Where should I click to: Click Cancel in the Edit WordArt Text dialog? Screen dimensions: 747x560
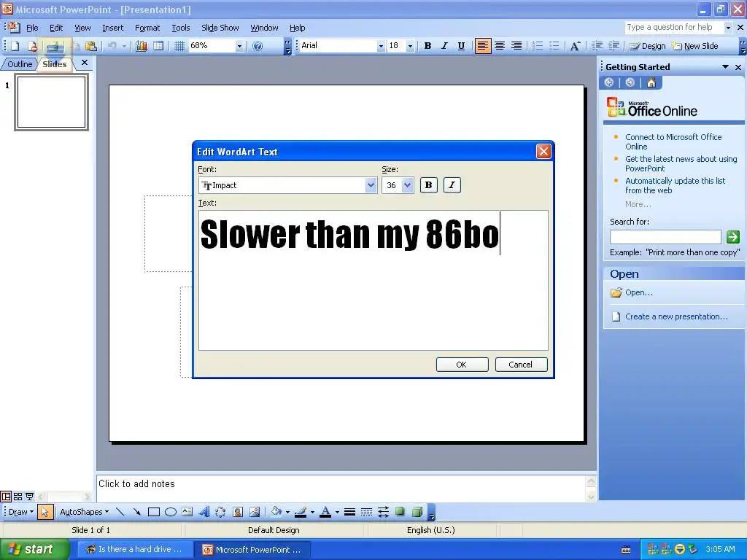coord(521,365)
